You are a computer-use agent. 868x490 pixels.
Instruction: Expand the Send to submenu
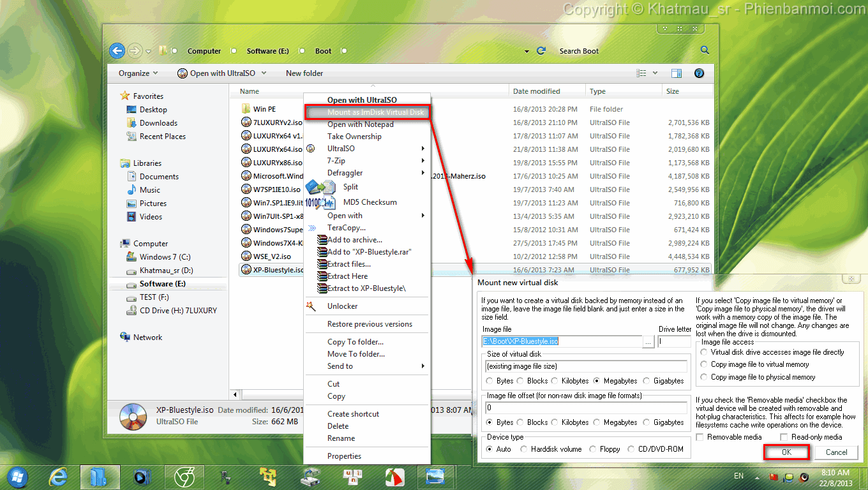point(423,366)
